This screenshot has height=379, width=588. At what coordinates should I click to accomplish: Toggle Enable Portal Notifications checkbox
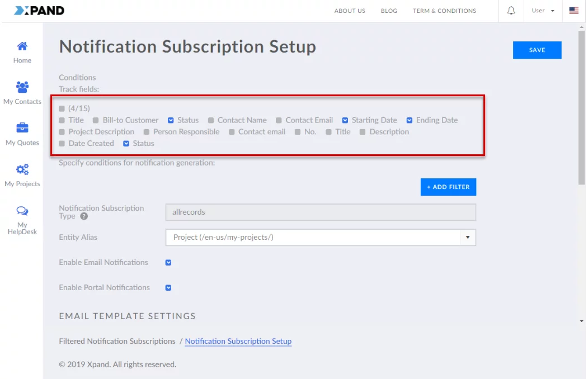[168, 288]
